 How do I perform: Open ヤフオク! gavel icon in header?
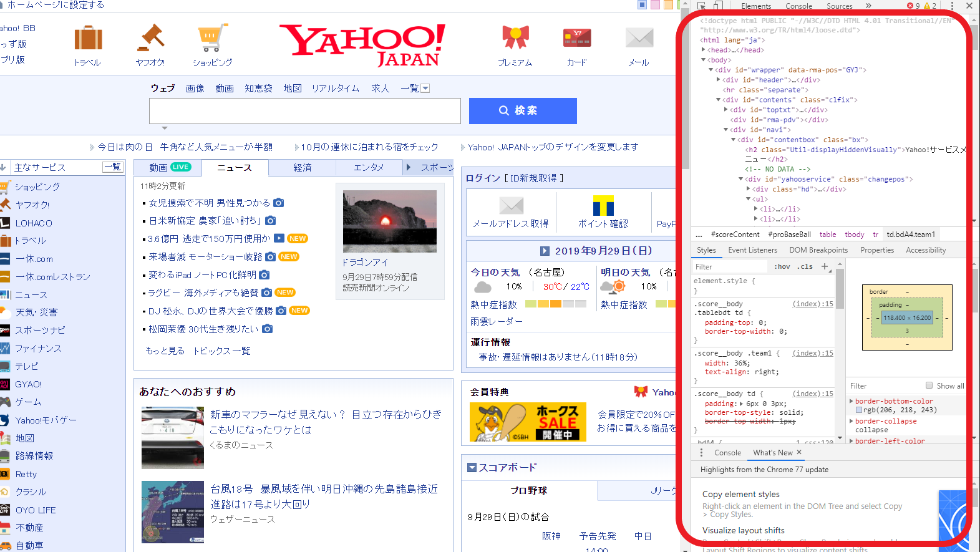pos(150,38)
